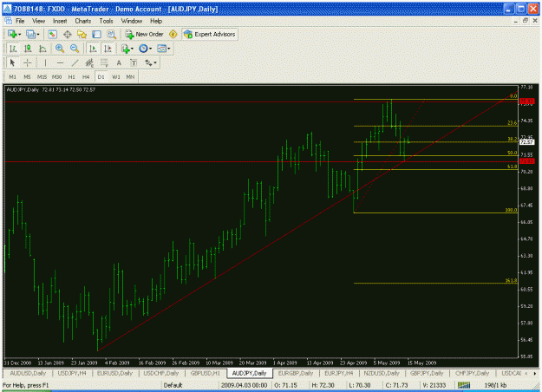Select the horizontal line drawing tool
Screen dimensions: 542x392
[60, 63]
